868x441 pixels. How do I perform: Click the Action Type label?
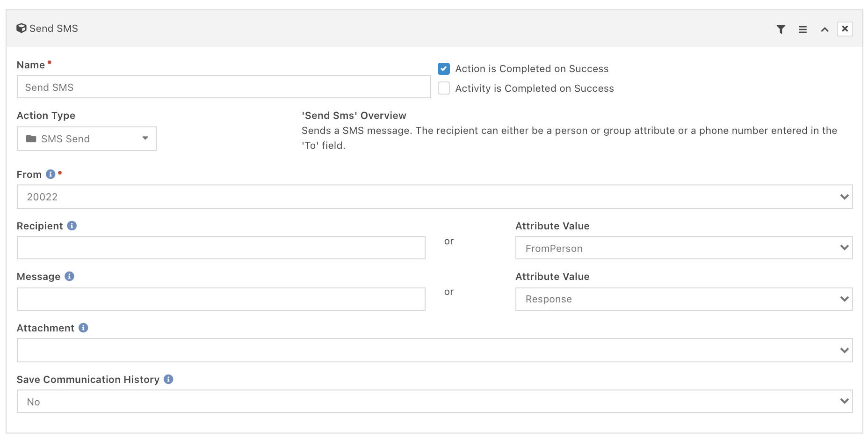click(x=46, y=116)
